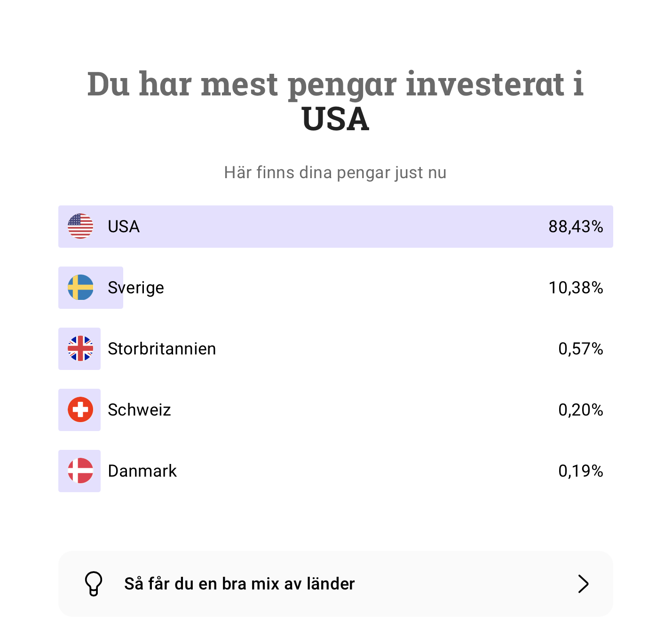664x644 pixels.
Task: Open the tip using the right chevron arrow
Action: click(x=583, y=584)
